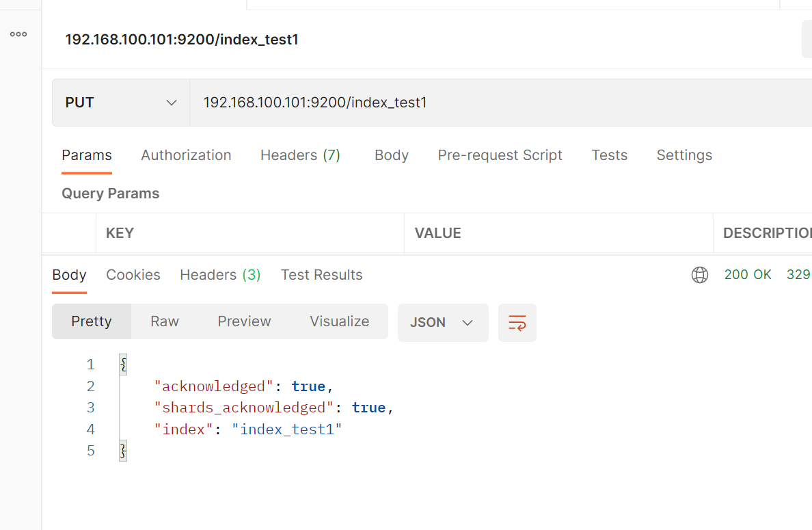
Task: Switch to the Authorization tab
Action: pyautogui.click(x=186, y=155)
